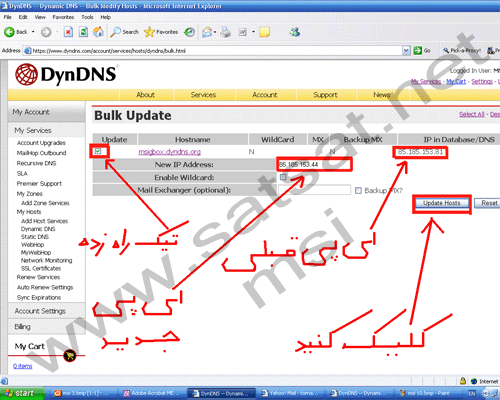Go to the Home page icon
The image size is (500, 400).
(98, 32)
